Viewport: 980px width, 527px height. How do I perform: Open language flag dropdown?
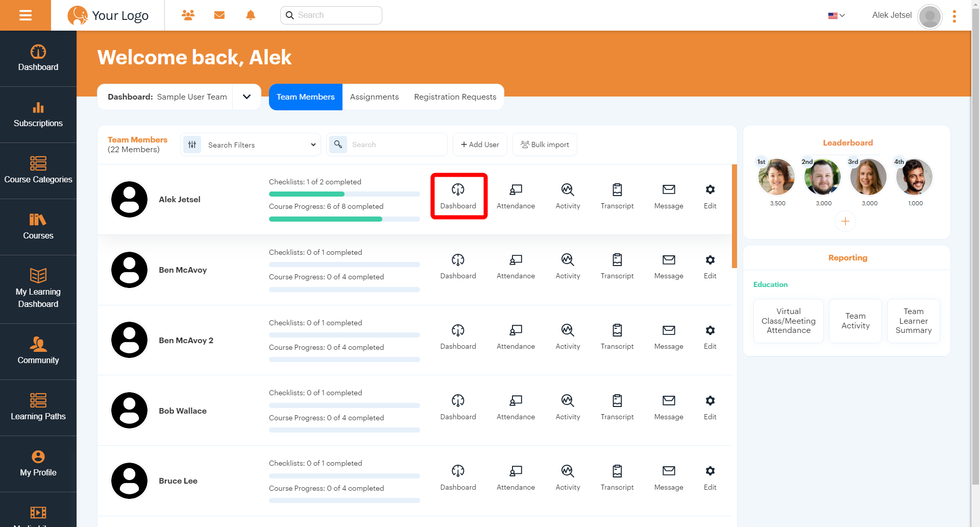pos(837,15)
